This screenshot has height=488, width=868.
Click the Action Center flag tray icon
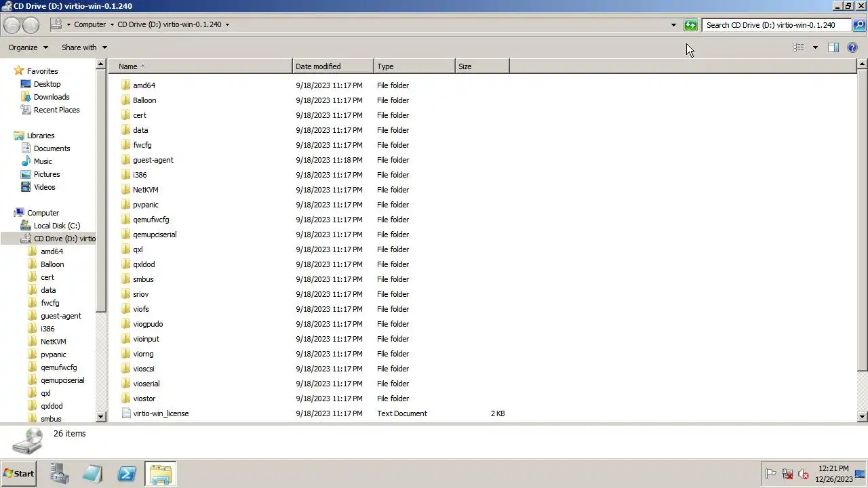tap(771, 474)
